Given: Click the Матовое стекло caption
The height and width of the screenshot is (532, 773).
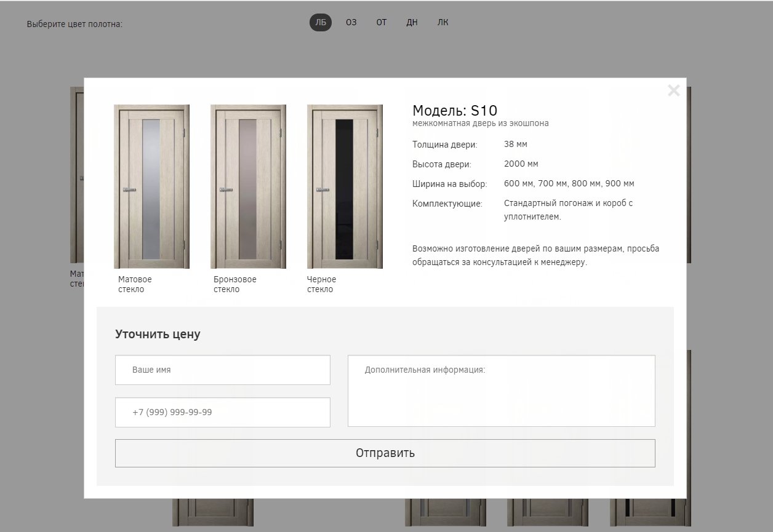Looking at the screenshot, I should tap(135, 284).
